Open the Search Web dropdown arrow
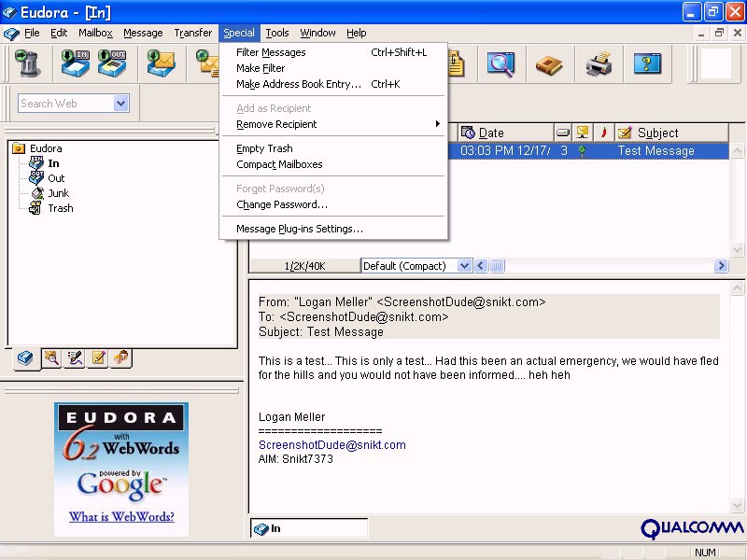Image resolution: width=747 pixels, height=560 pixels. click(121, 103)
